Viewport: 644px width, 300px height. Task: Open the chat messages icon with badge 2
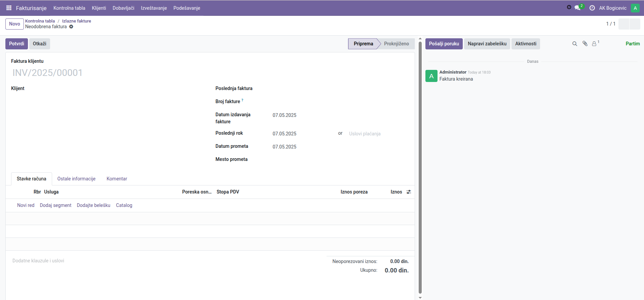click(x=577, y=8)
